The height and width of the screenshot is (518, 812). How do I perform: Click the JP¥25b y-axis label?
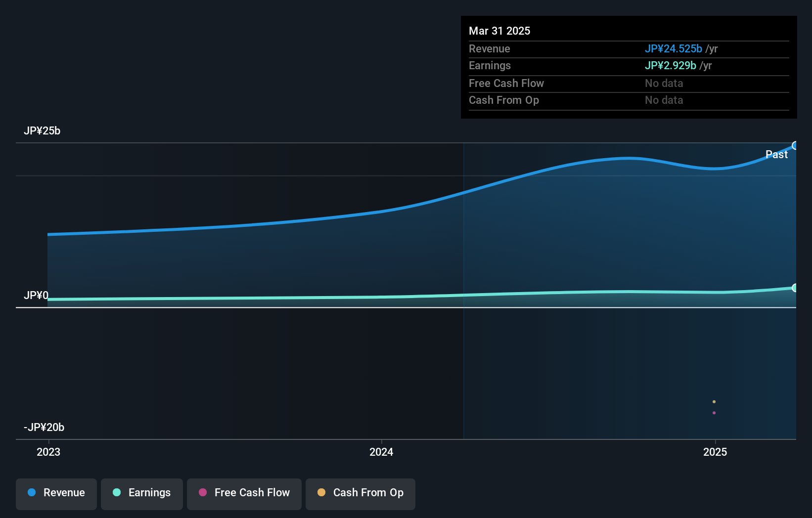tap(42, 131)
